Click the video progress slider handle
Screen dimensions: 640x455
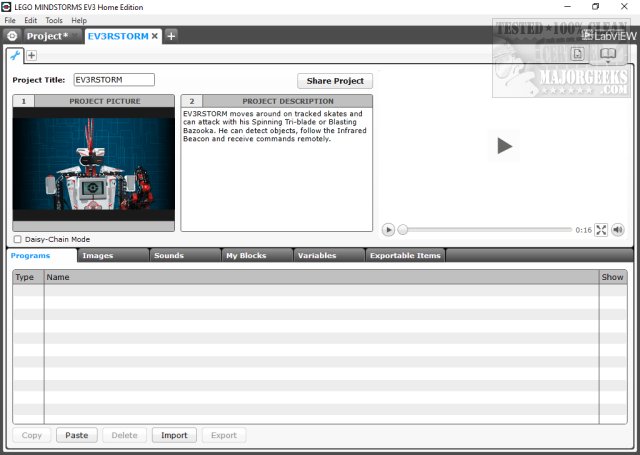(x=402, y=230)
